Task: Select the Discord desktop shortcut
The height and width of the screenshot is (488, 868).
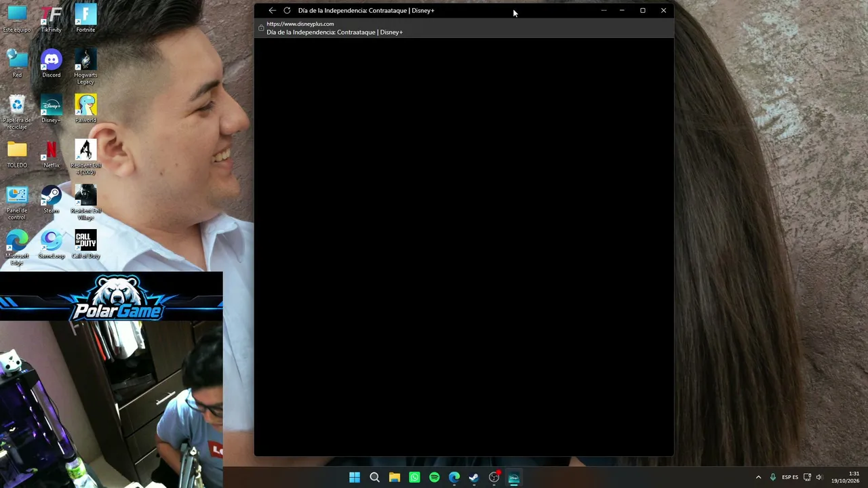Action: point(52,64)
